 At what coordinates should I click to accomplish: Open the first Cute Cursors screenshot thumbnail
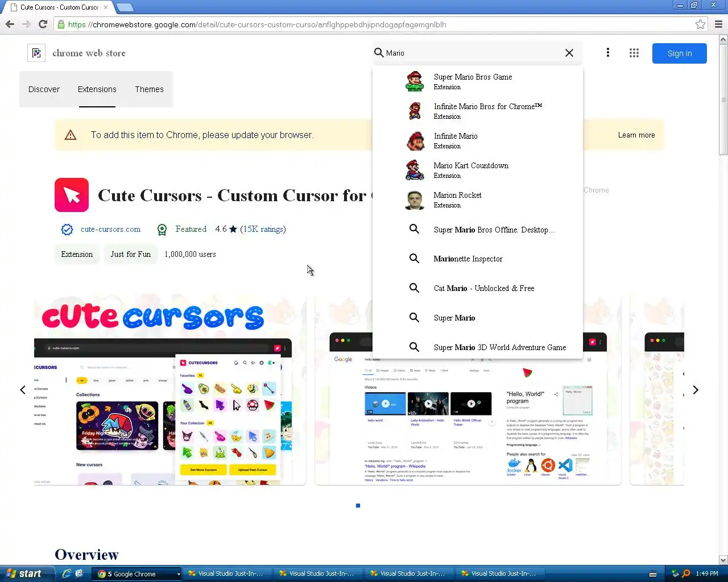click(169, 390)
